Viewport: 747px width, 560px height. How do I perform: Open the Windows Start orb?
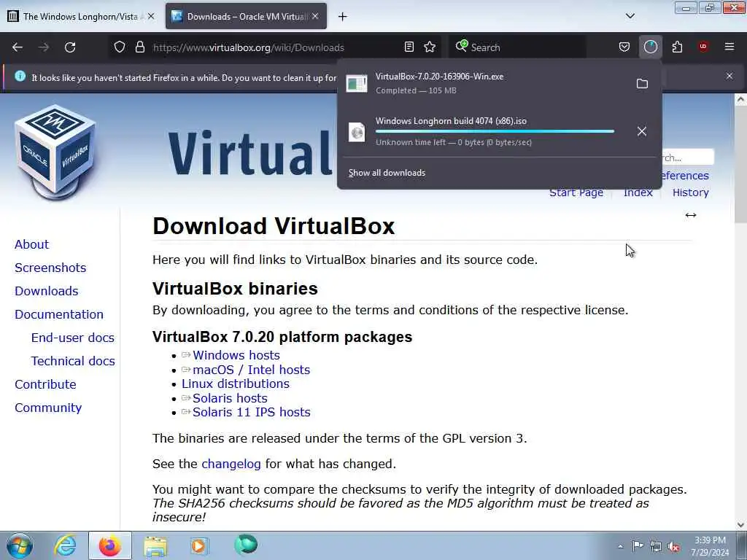(20, 545)
